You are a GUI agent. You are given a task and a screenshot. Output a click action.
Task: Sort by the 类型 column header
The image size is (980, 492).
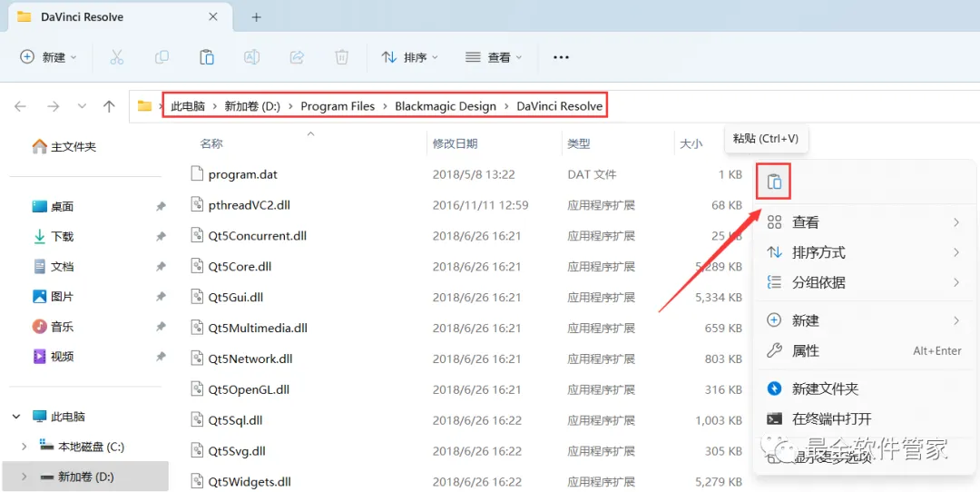coord(579,143)
